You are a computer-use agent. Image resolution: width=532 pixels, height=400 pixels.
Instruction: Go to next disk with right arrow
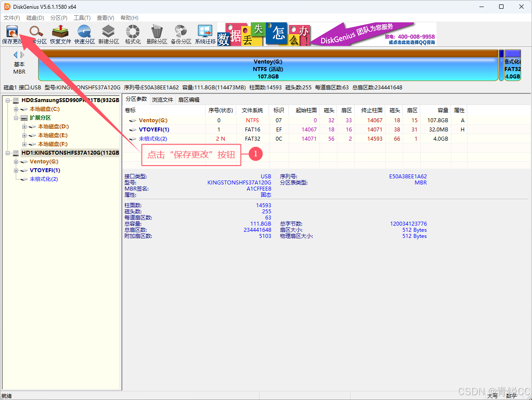(x=22, y=55)
